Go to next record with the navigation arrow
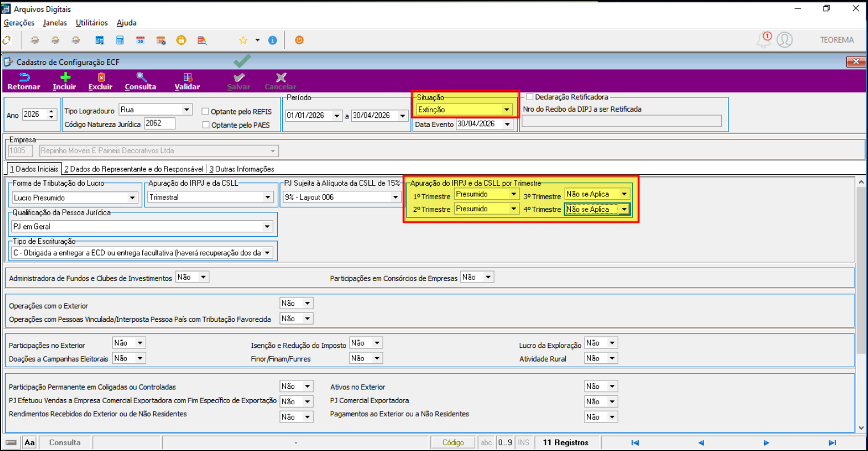The height and width of the screenshot is (451, 868). point(767,442)
